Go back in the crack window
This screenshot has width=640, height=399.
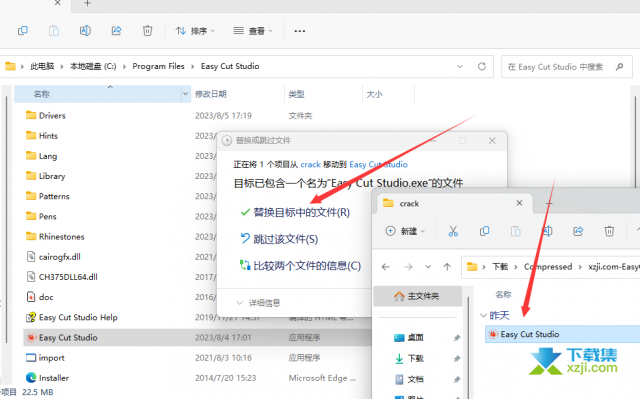(386, 267)
